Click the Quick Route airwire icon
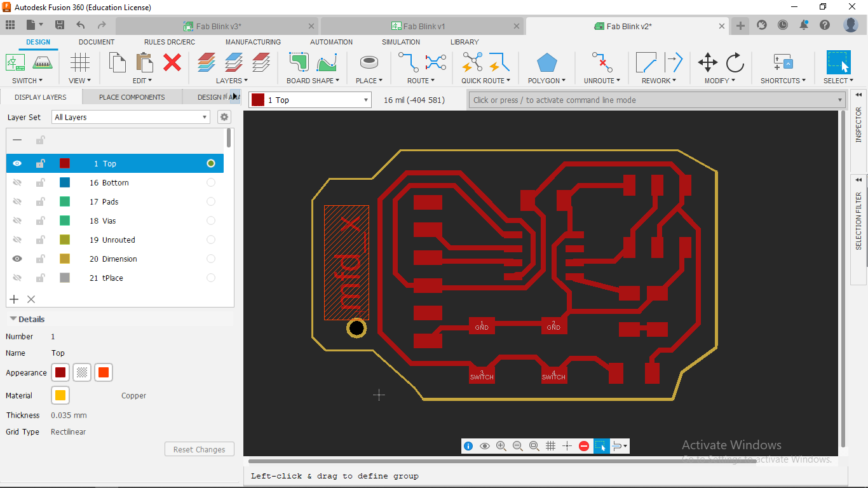 [x=471, y=62]
